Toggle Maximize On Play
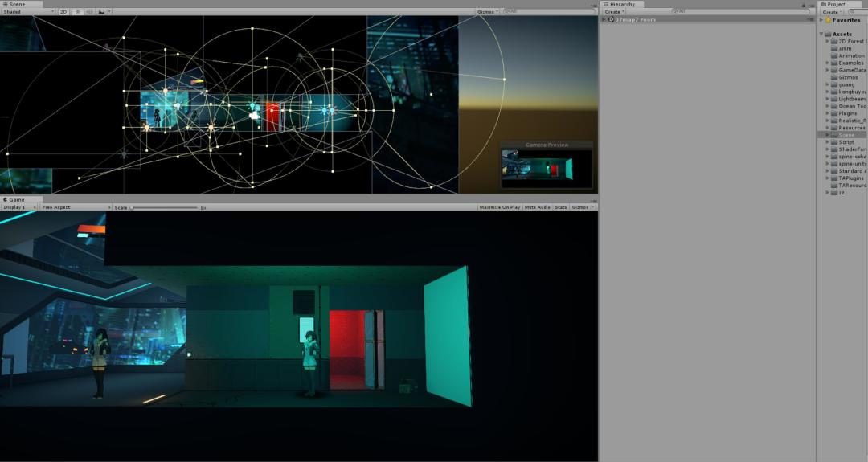 tap(499, 207)
